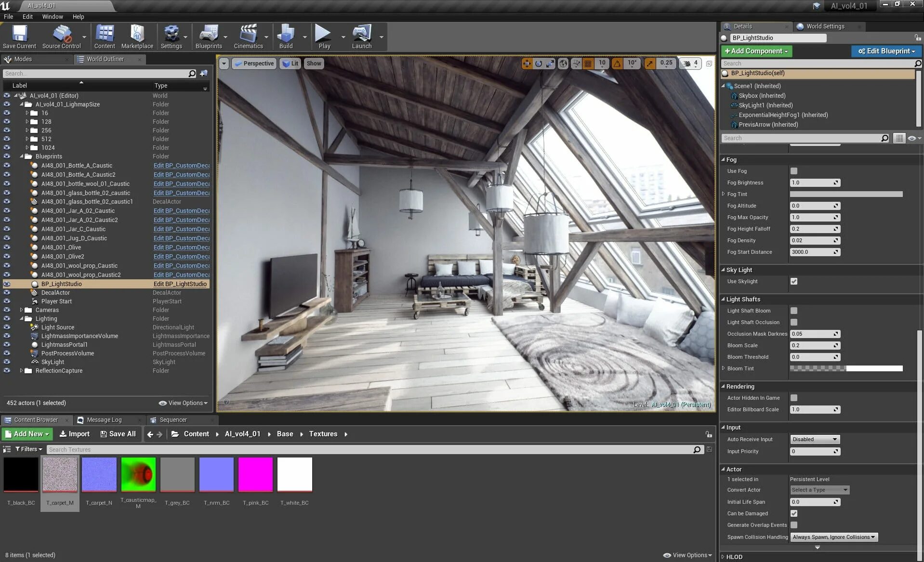The width and height of the screenshot is (924, 562).
Task: Click the Cinematics toolbar icon
Action: pos(249,34)
